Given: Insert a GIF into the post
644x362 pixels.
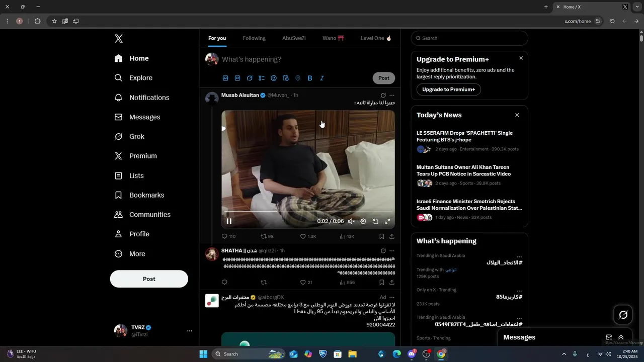Looking at the screenshot, I should click(x=237, y=78).
